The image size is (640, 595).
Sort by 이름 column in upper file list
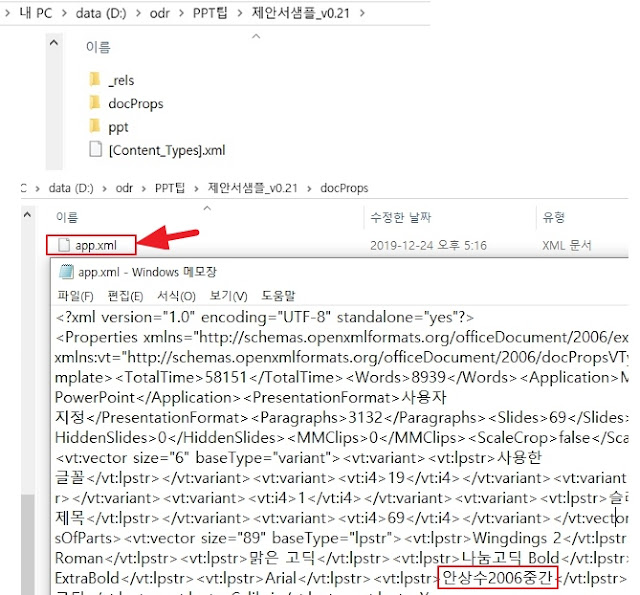pos(98,47)
